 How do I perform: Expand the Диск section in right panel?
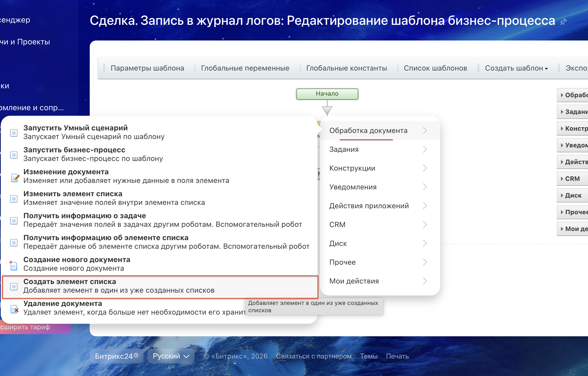(x=573, y=195)
